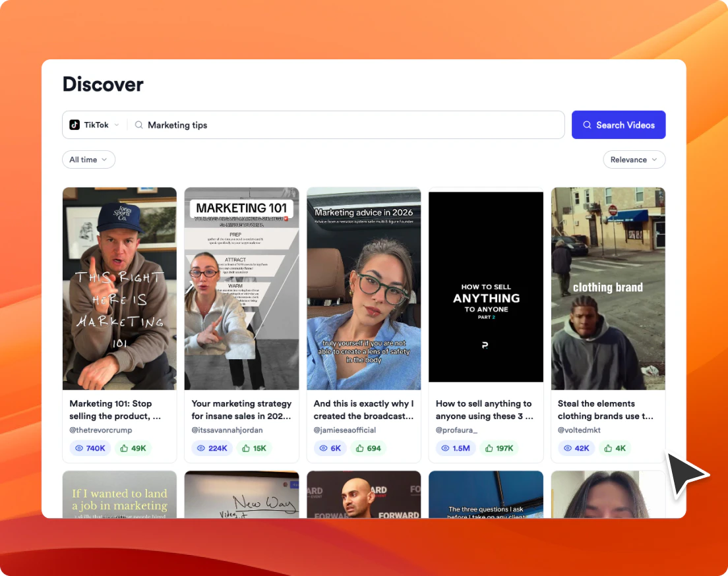
Task: Focus the Marketing tips search field
Action: click(346, 125)
